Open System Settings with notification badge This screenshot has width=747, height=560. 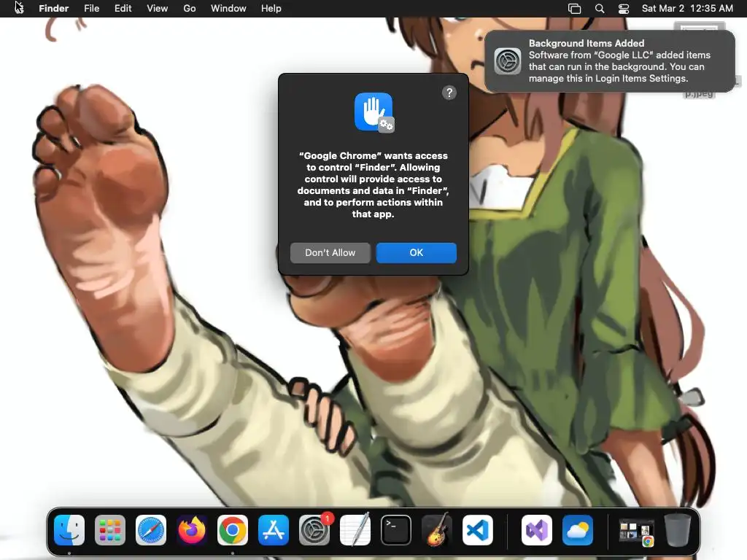(314, 530)
